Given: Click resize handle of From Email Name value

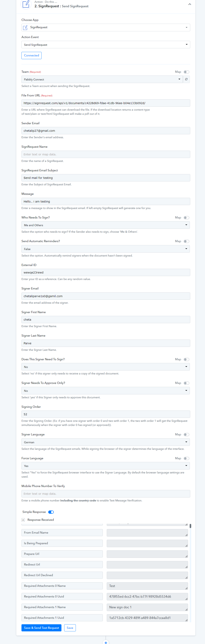Looking at the screenshot, I should pos(186,535).
